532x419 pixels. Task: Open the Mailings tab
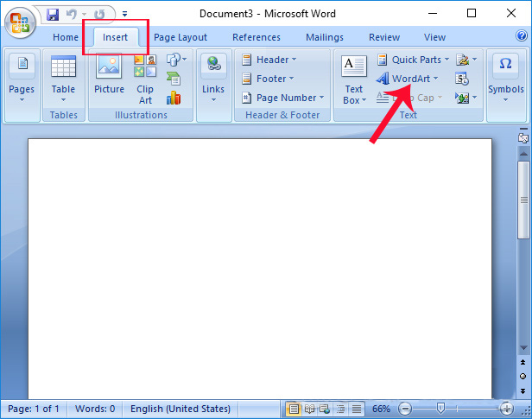(x=325, y=37)
